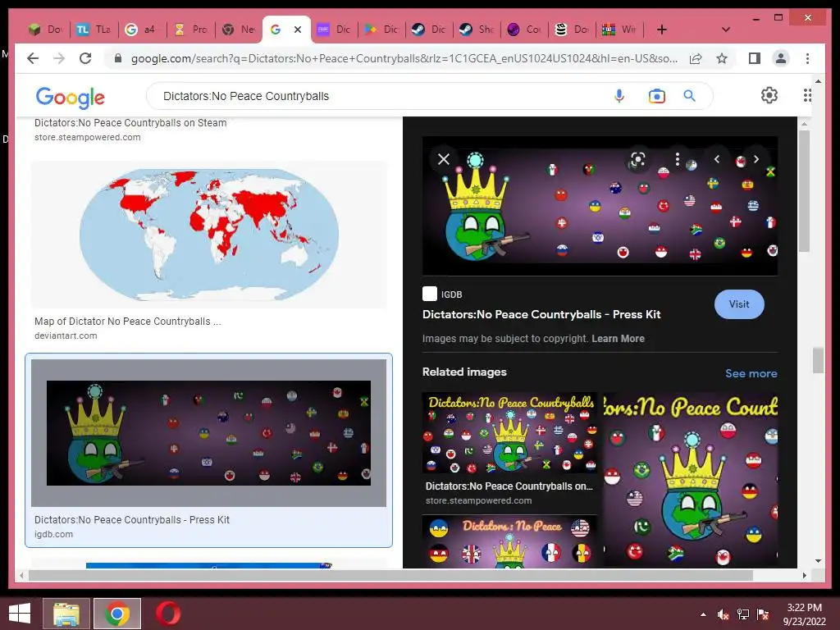View site info via the padlock icon
The image size is (840, 630).
(118, 58)
